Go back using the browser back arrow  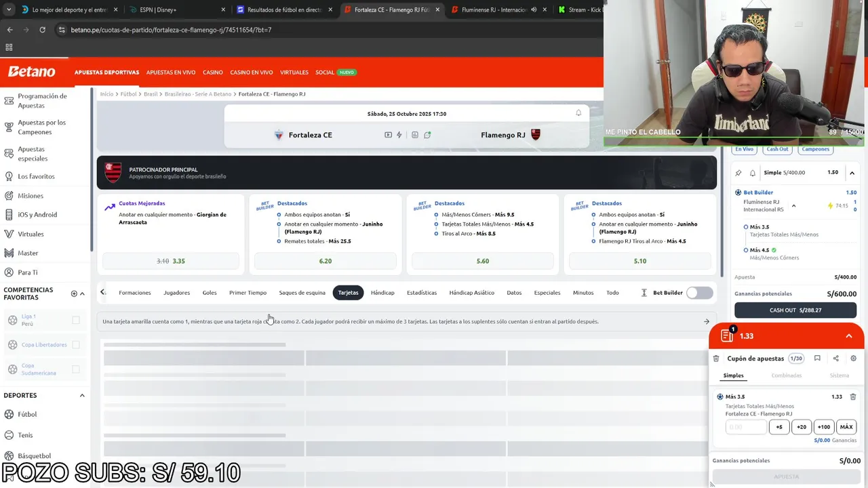pyautogui.click(x=9, y=30)
